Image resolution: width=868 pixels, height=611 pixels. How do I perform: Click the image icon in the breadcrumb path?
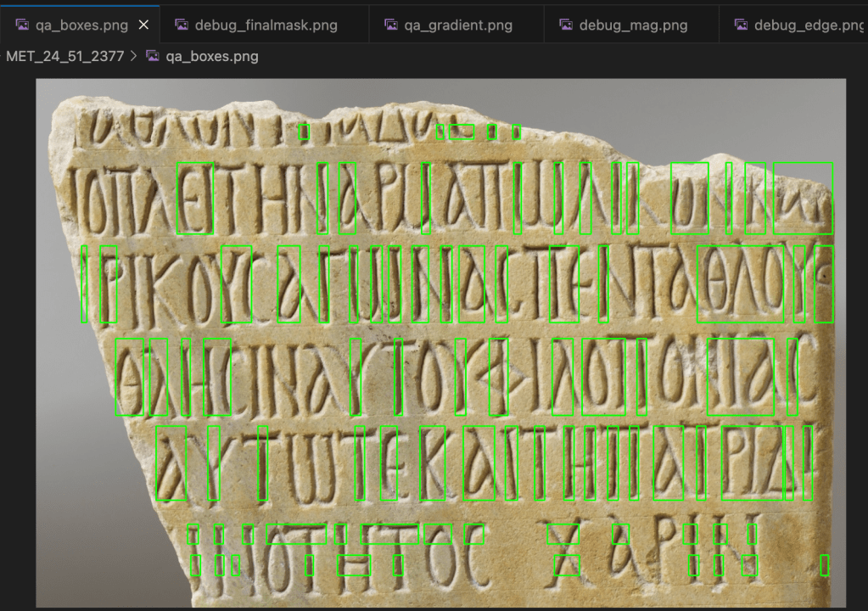click(154, 57)
